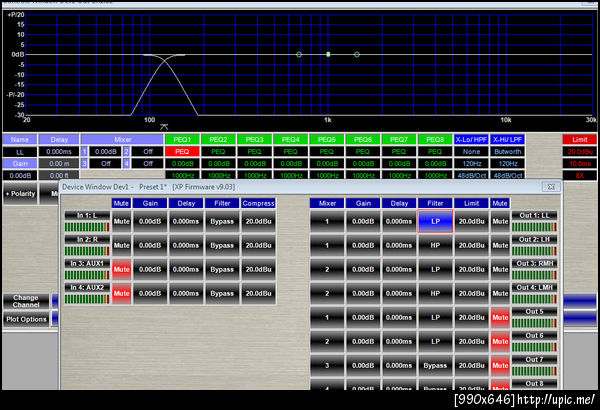Edit the 120Hz frequency under X-Lo/HPF
Viewport: 600px width, 410px height.
pos(471,163)
